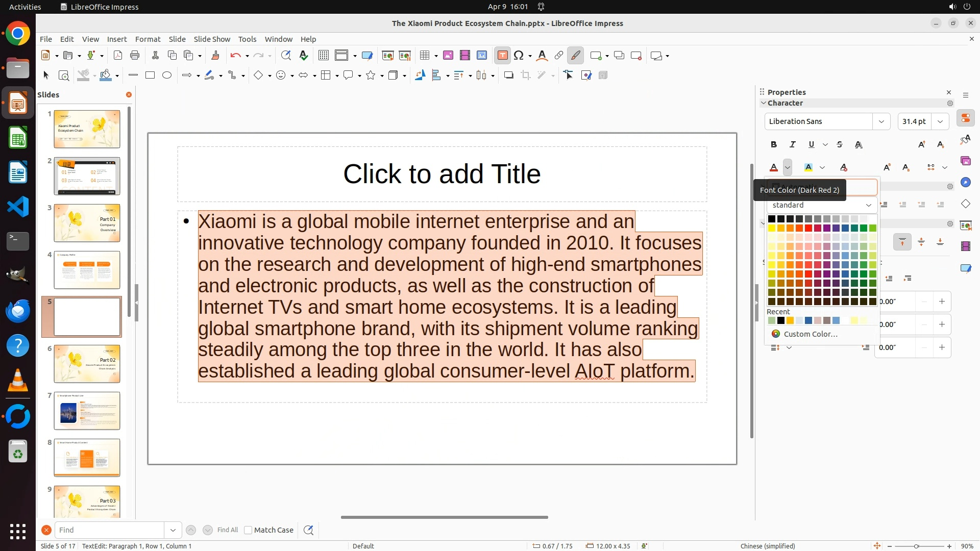
Task: Select the Rectangle shape tool
Action: click(150, 76)
